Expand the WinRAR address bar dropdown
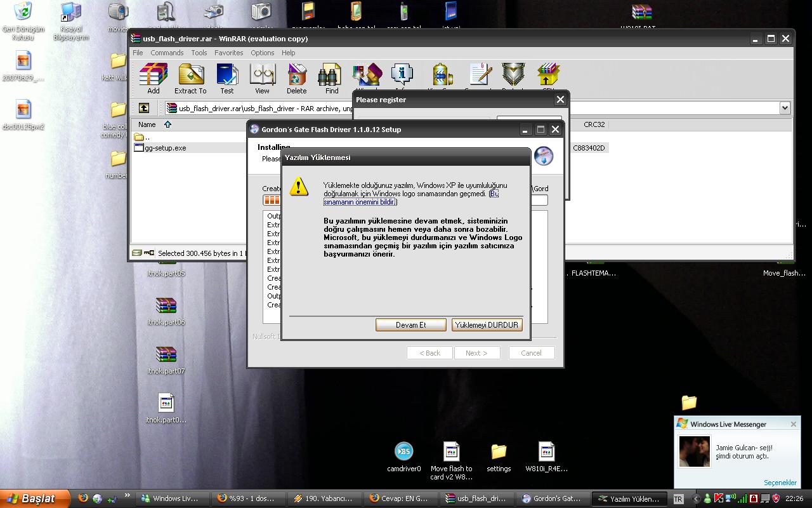 785,108
